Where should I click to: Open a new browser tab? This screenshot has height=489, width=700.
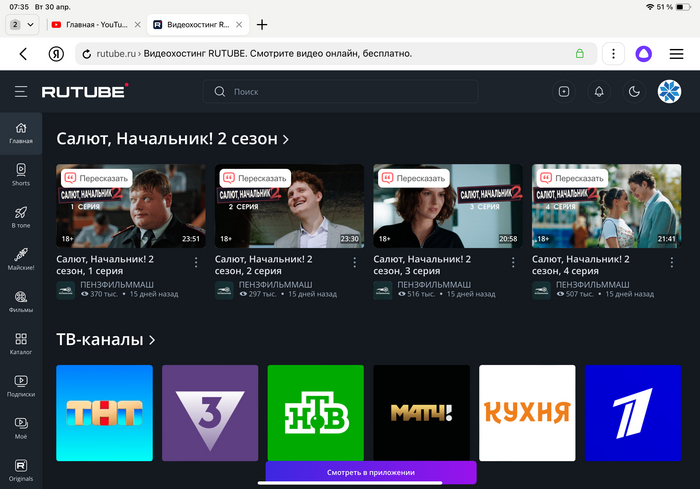pyautogui.click(x=262, y=24)
